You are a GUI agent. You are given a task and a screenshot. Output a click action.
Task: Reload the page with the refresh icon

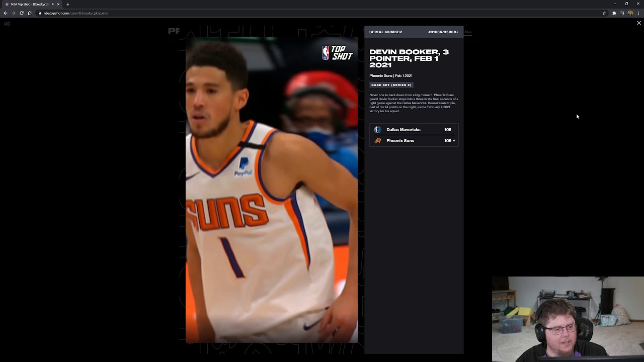[x=22, y=13]
